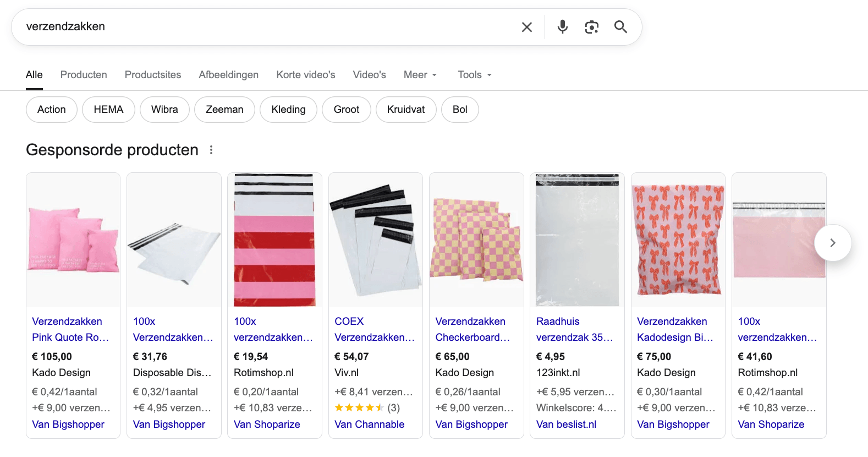Filter results by Action chip
The width and height of the screenshot is (868, 457).
52,110
